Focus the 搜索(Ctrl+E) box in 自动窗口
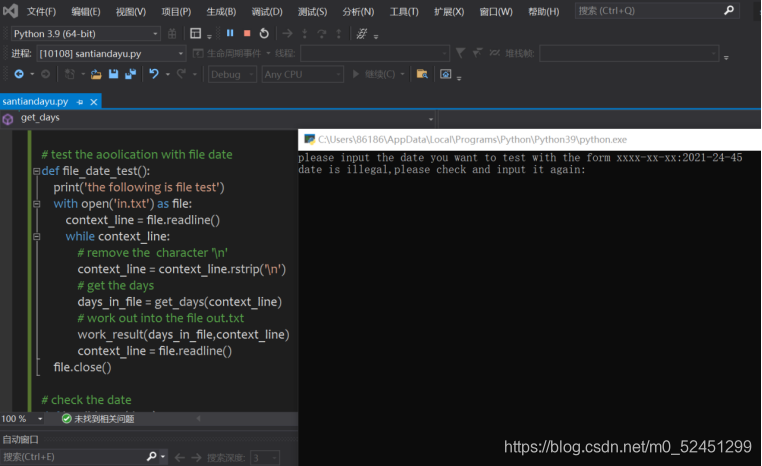Viewport: 762px width, 466px height. tap(73, 457)
